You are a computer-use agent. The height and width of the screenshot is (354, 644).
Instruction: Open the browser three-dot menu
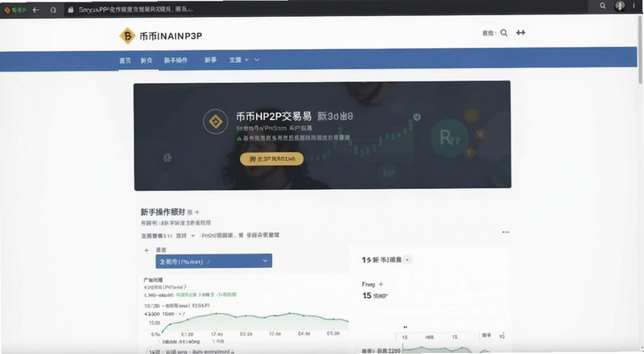tap(634, 6)
